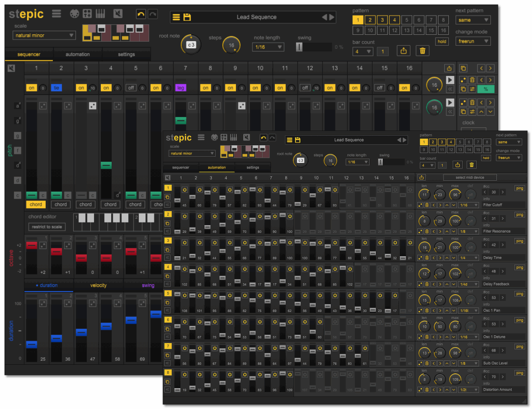Switch to the velocity tab

click(98, 285)
